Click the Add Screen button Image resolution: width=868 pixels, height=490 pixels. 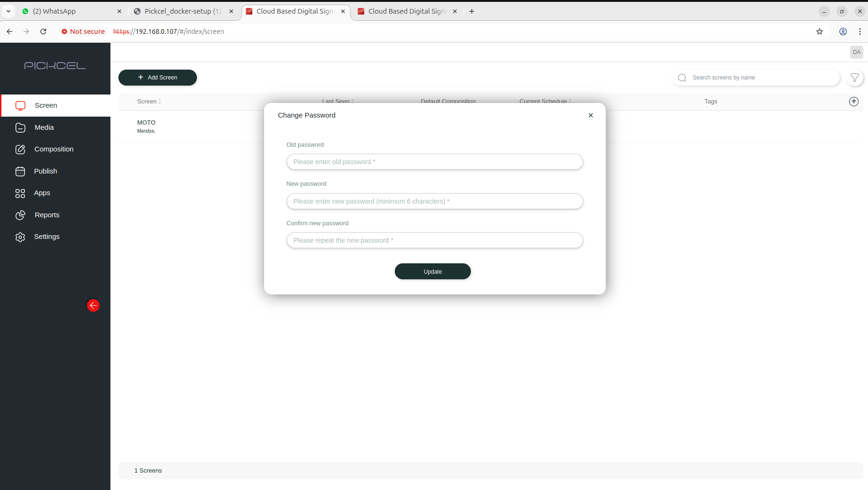157,77
